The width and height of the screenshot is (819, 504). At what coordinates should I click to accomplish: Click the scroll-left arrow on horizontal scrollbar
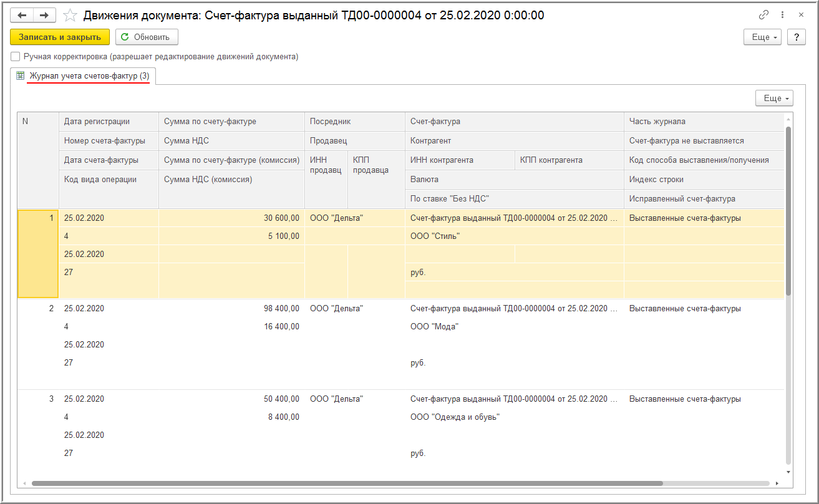pyautogui.click(x=24, y=483)
